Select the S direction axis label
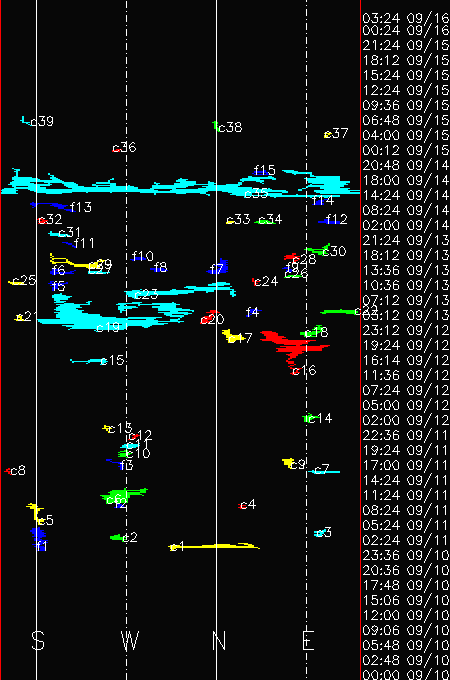 point(38,640)
